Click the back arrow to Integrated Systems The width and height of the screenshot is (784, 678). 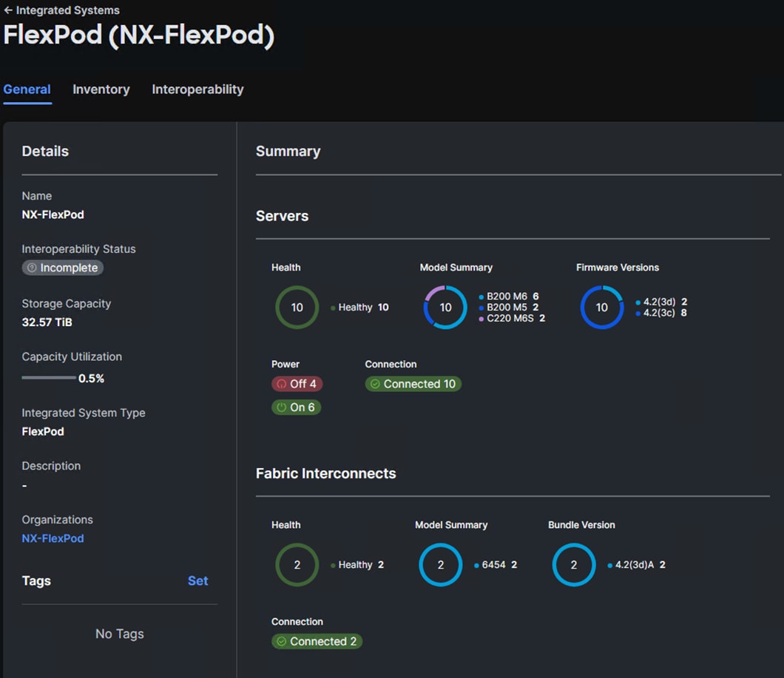coord(8,10)
